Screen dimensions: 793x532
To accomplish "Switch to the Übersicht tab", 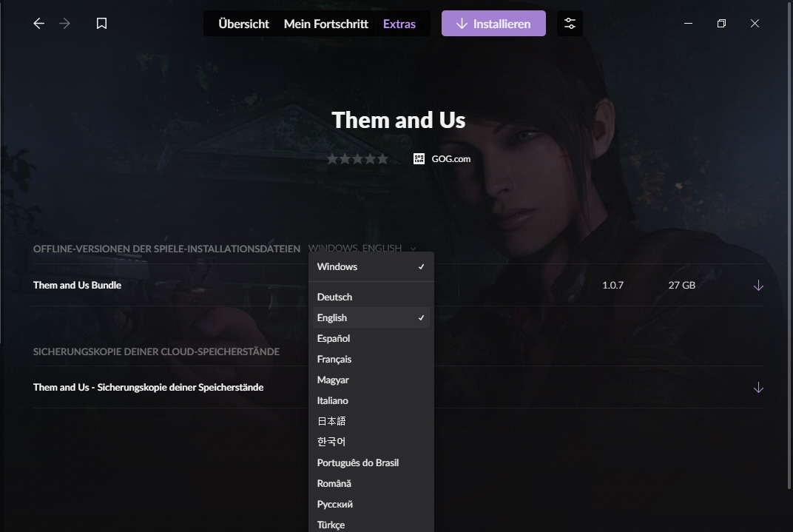I will tap(244, 24).
